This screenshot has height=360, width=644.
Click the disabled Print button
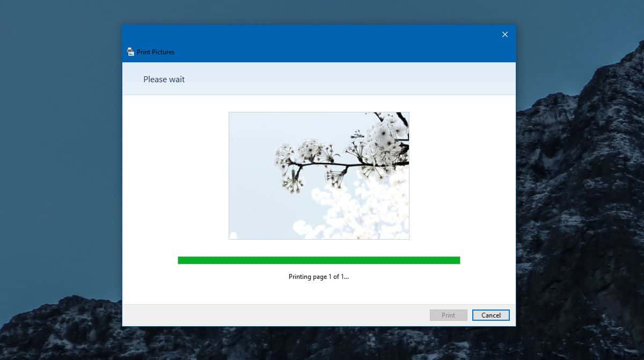(x=448, y=315)
